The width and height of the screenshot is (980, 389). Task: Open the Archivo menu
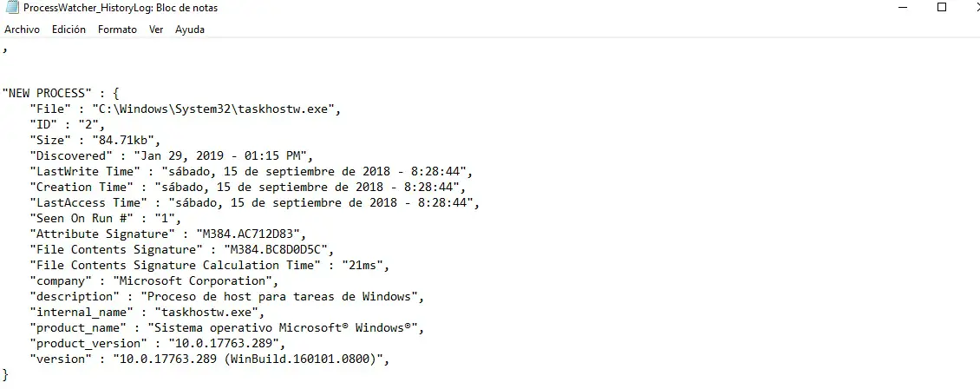[22, 30]
